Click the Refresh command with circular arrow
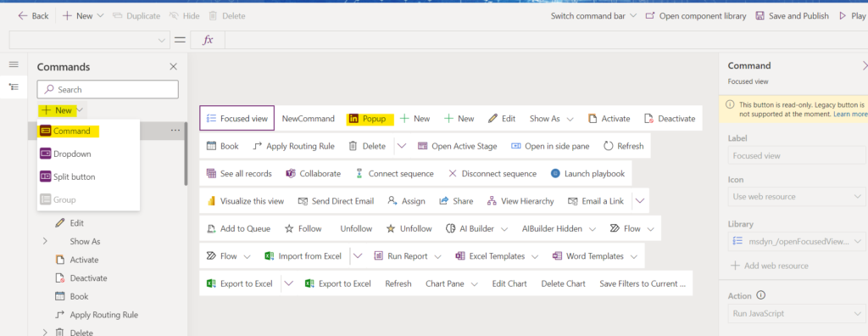This screenshot has width=868, height=336. point(624,146)
